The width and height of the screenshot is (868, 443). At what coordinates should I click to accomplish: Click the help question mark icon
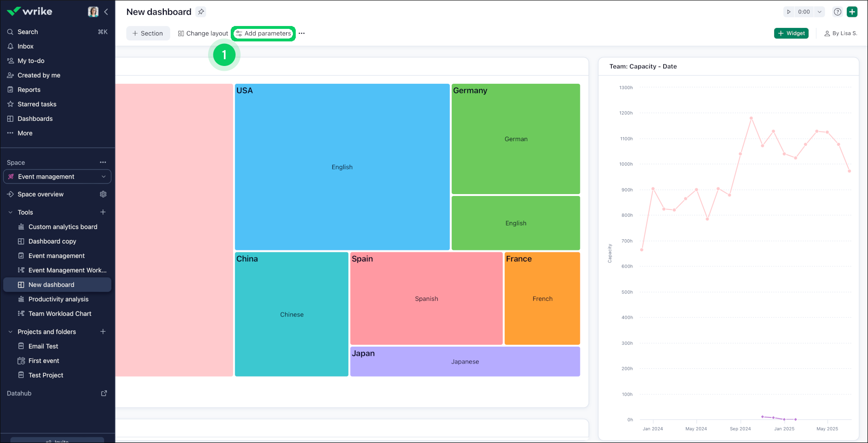pos(838,12)
